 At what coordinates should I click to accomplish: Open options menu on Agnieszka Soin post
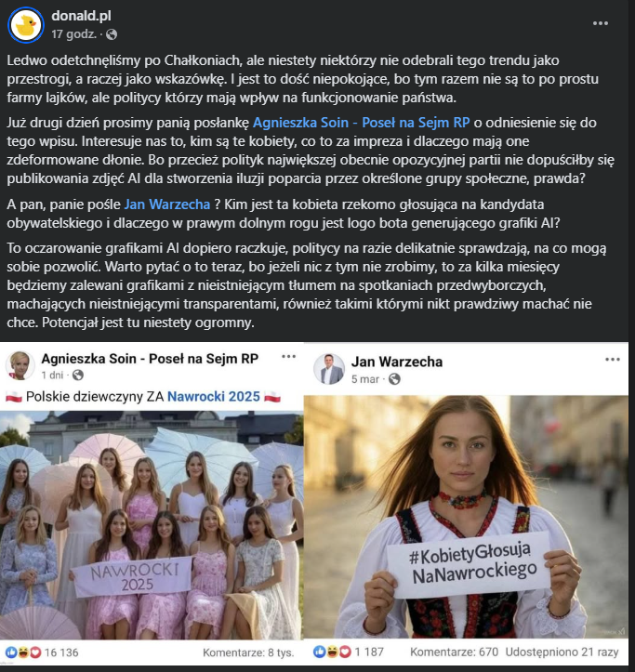pyautogui.click(x=288, y=357)
